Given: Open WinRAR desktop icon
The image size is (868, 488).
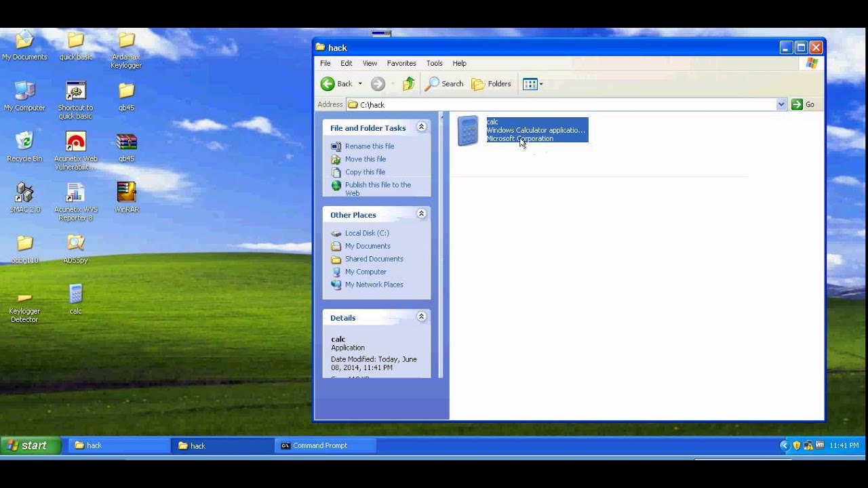Looking at the screenshot, I should coord(126,193).
